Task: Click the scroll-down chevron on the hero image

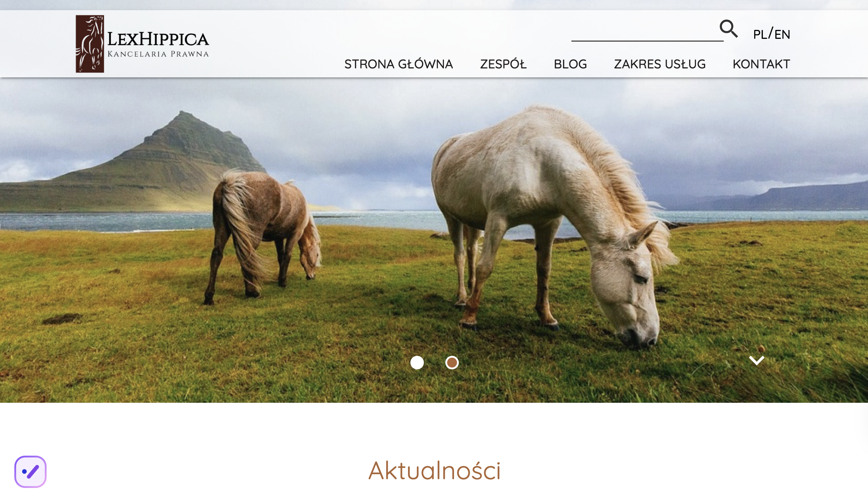Action: click(x=757, y=360)
